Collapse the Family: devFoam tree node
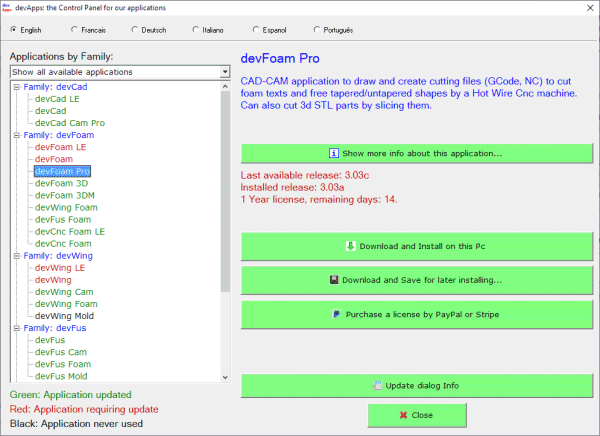 coord(16,135)
